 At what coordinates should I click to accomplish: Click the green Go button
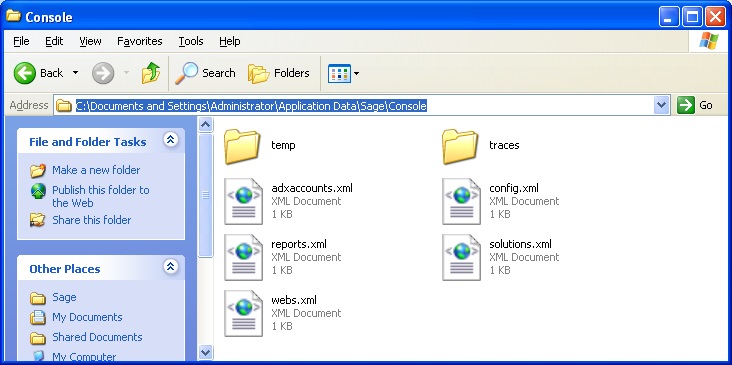point(695,105)
